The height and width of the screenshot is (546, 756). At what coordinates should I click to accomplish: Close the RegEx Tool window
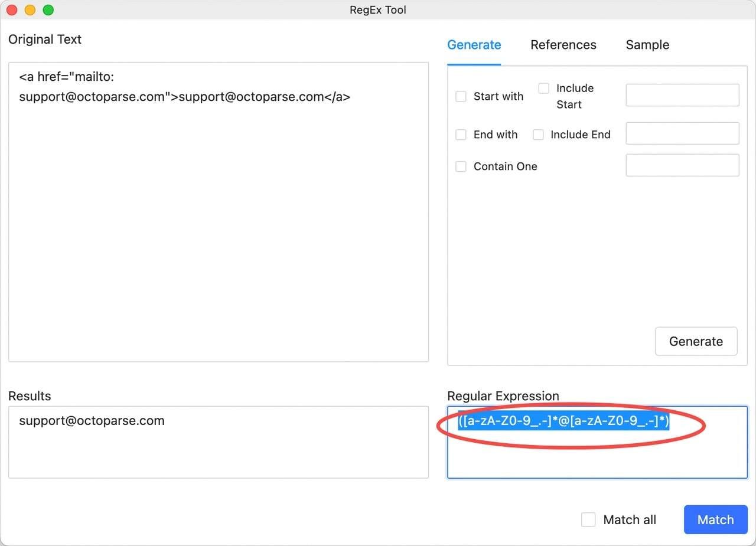pyautogui.click(x=12, y=10)
